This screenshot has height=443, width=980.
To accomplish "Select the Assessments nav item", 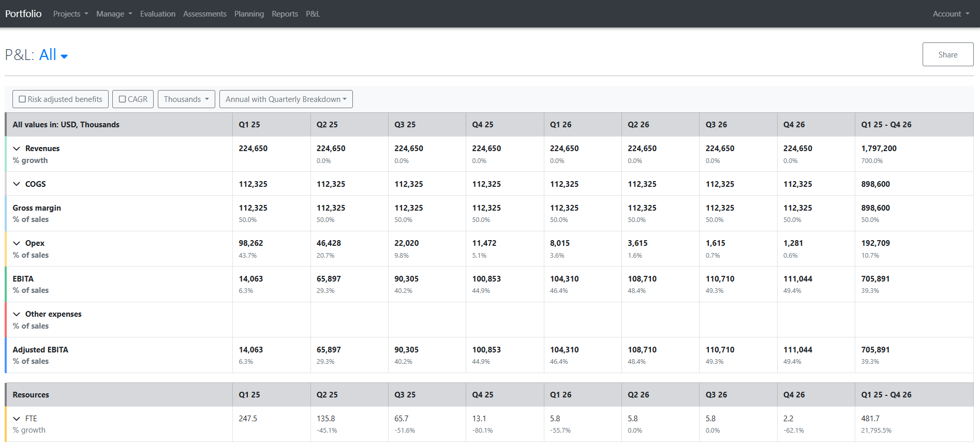I will (x=204, y=14).
